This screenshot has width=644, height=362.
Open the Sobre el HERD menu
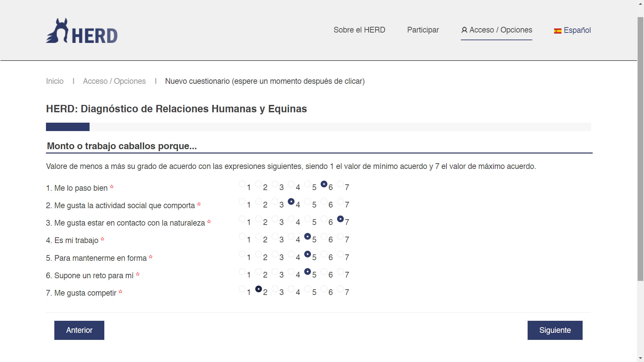click(x=359, y=30)
